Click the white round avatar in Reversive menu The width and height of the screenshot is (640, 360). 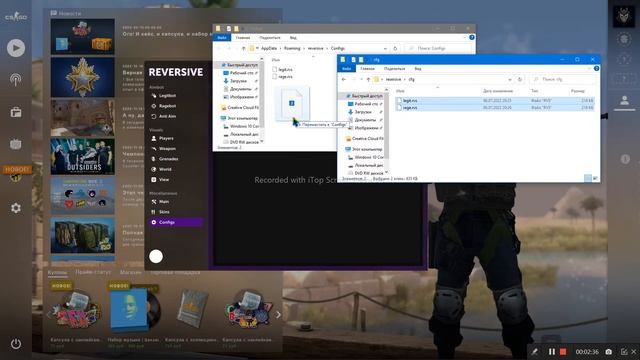coord(156,256)
